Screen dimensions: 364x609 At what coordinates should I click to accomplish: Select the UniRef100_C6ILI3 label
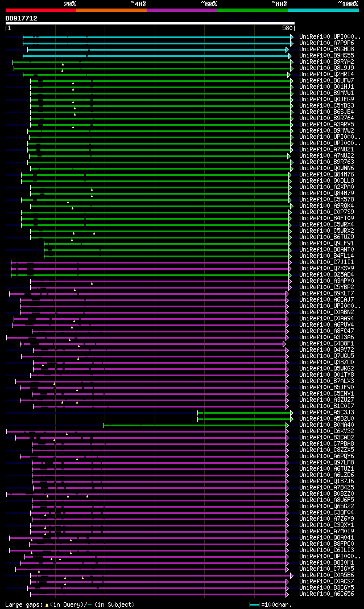click(326, 550)
